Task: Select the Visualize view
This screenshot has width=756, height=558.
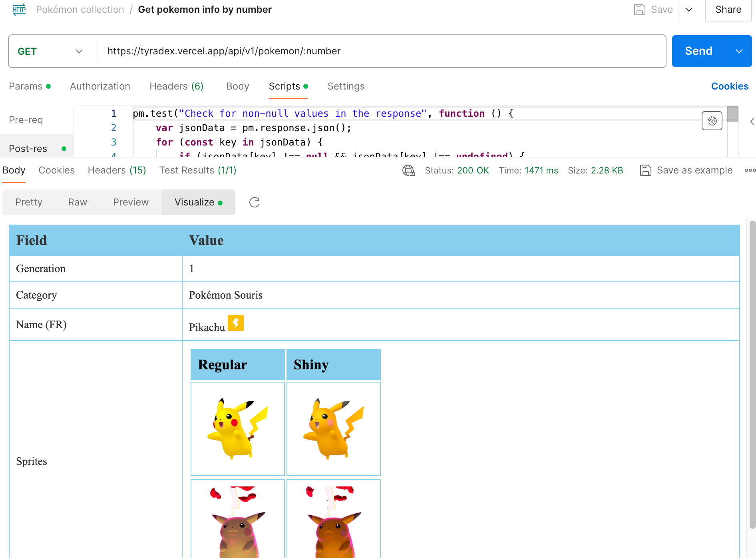Action: pos(198,202)
